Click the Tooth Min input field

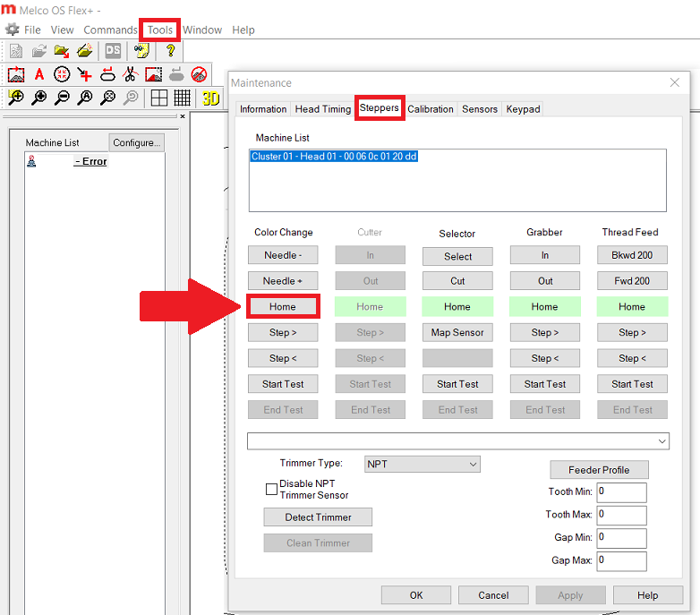(621, 492)
